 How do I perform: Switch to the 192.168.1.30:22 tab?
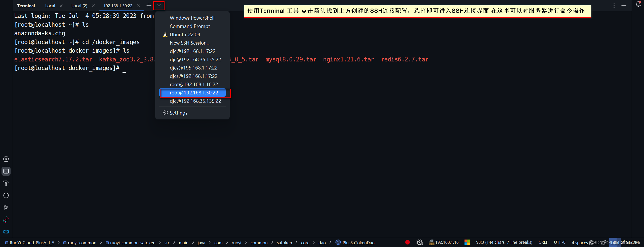(x=118, y=6)
